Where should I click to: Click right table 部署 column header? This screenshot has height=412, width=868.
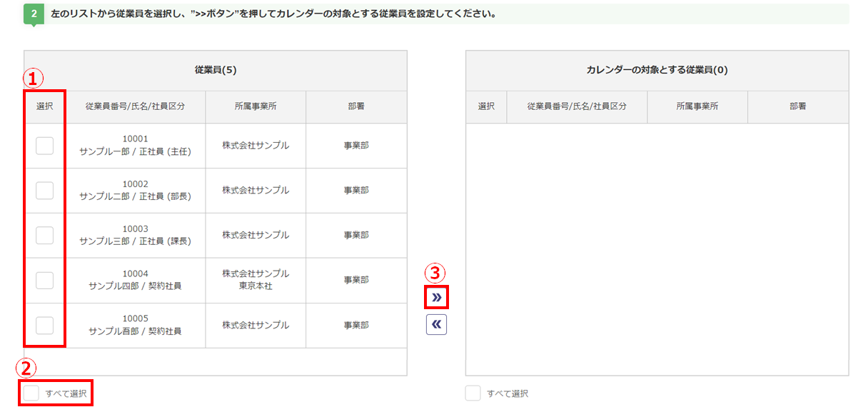click(798, 106)
